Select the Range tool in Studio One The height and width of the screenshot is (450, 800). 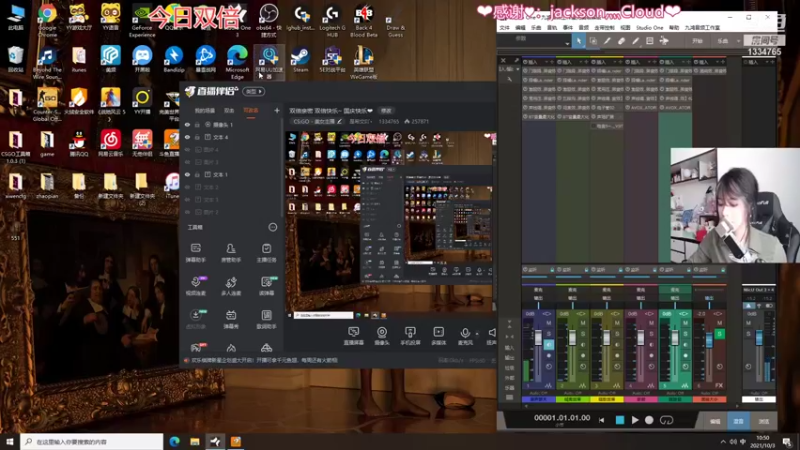593,41
